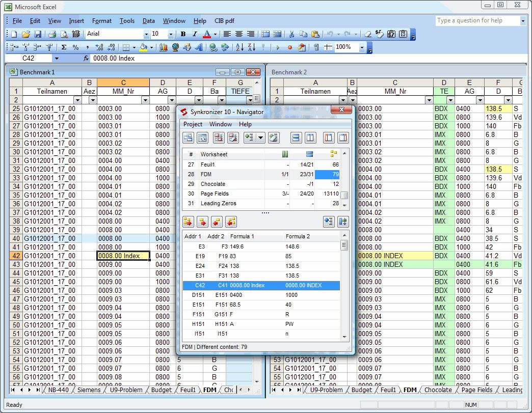Click the Print Preview icon
The image size is (532, 413).
click(x=64, y=34)
